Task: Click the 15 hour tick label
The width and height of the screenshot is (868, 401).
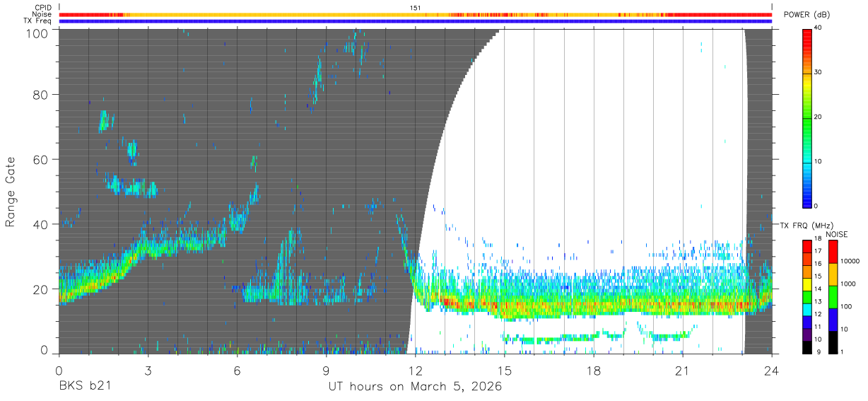Action: (505, 369)
